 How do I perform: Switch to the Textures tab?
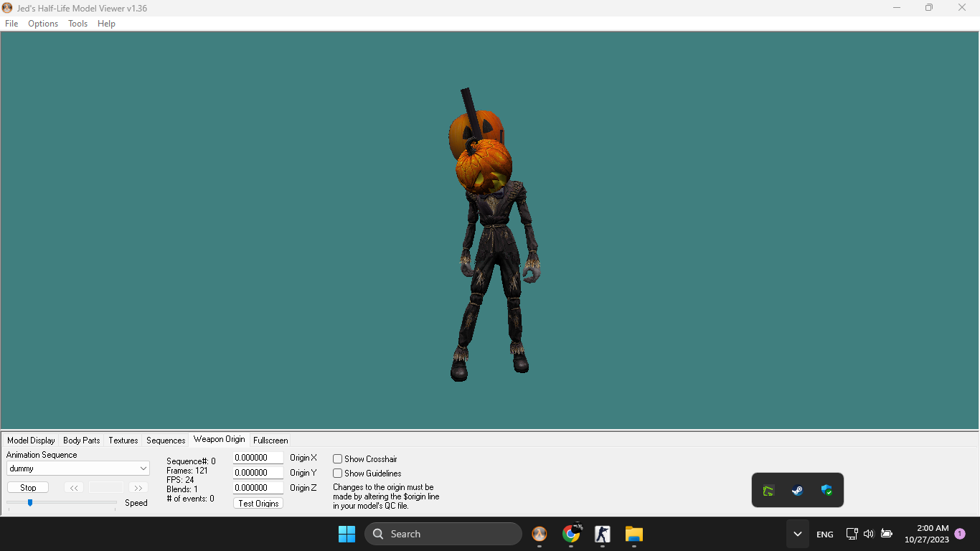point(123,441)
